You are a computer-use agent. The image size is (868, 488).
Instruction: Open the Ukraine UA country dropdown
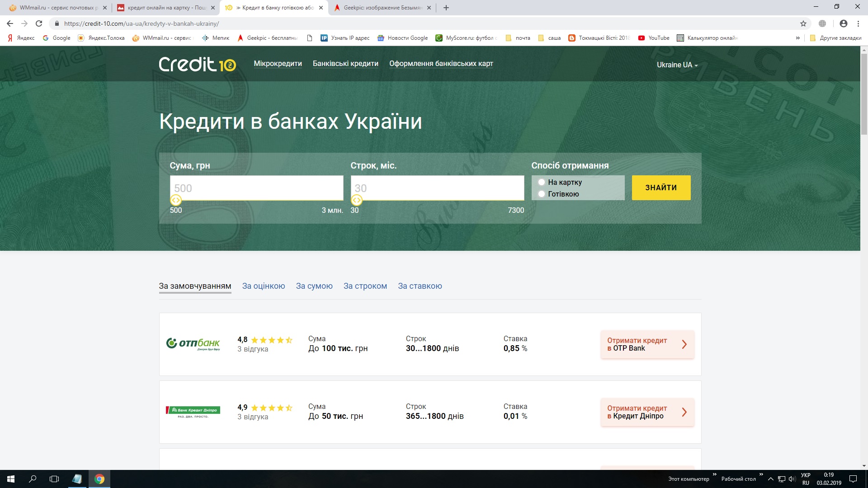click(677, 65)
